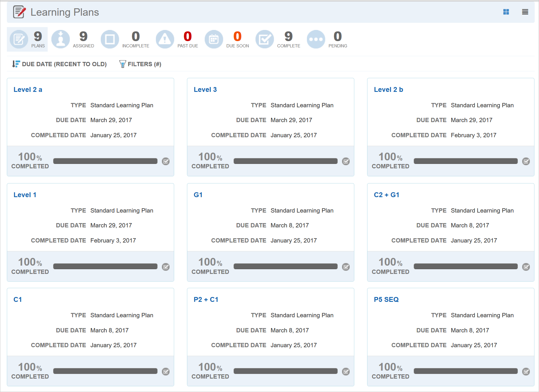Click the Level 1 progress bar
The width and height of the screenshot is (539, 392).
(105, 266)
